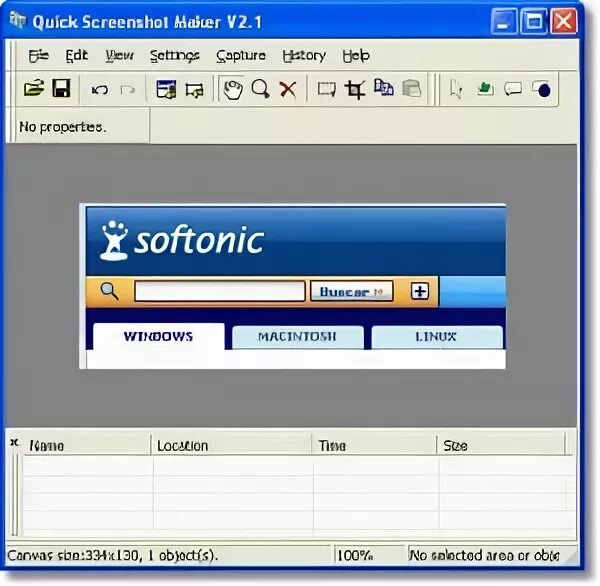Close the history panel with small x
Screen dimensions: 600x586
coord(15,442)
